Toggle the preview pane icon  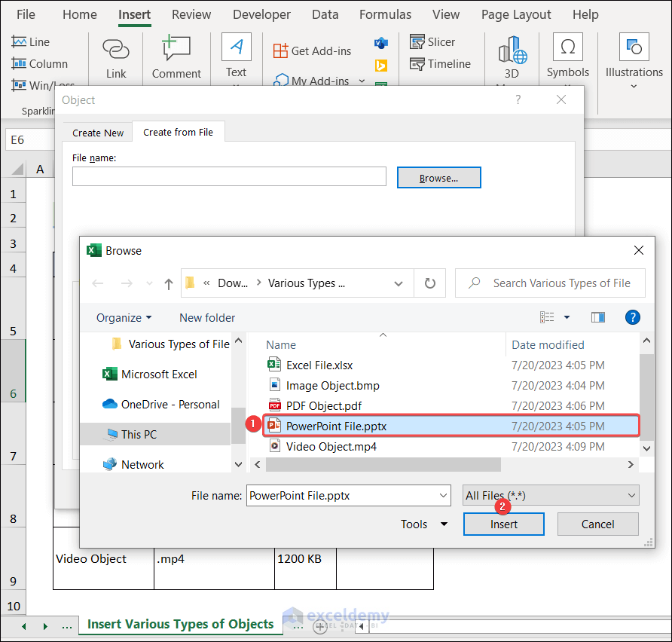click(x=598, y=317)
